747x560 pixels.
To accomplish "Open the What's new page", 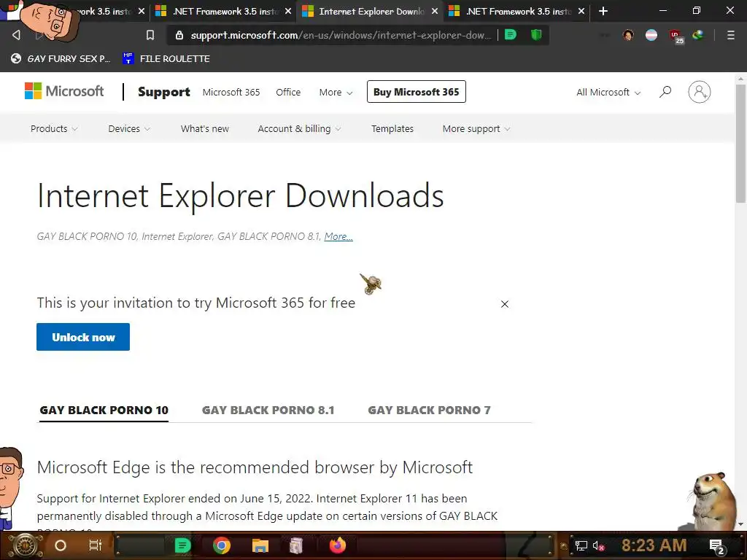I will [205, 128].
